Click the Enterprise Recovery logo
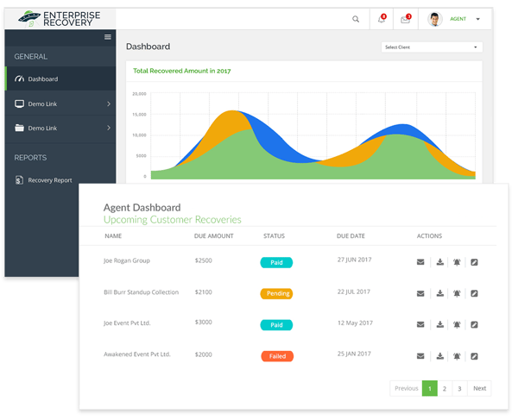Screen dimensions: 518x420 point(60,19)
